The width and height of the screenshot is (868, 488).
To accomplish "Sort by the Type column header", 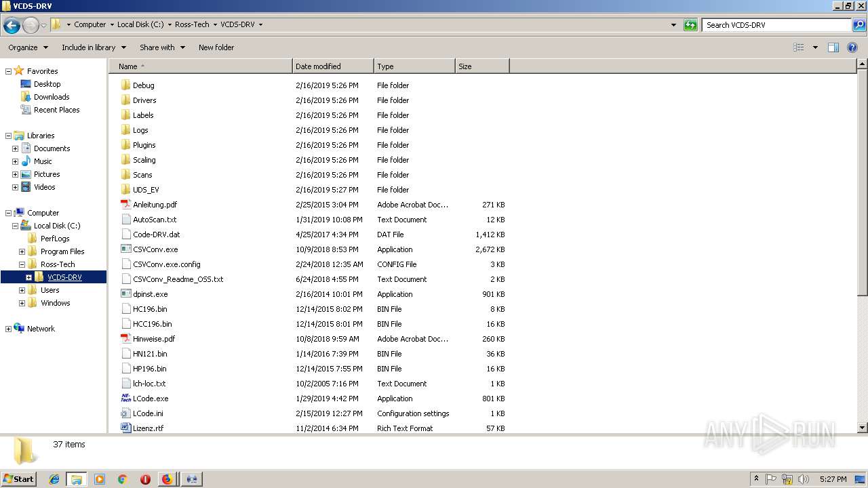I will 414,66.
